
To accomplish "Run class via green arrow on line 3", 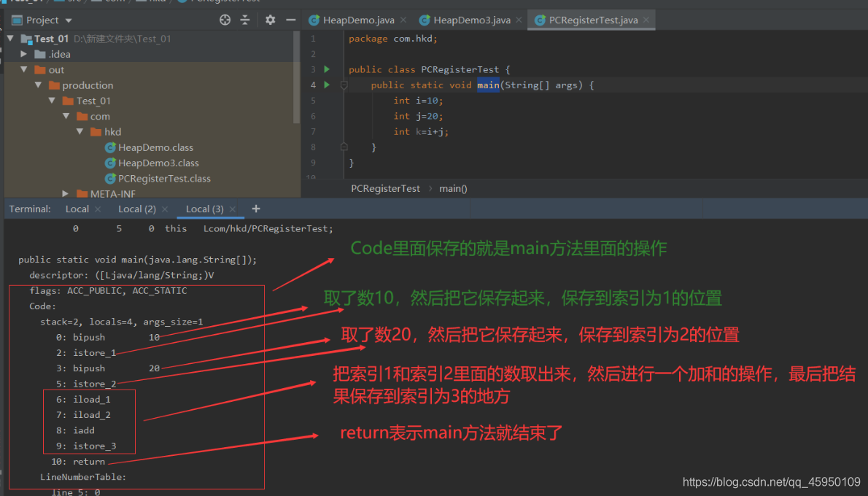I will point(328,69).
